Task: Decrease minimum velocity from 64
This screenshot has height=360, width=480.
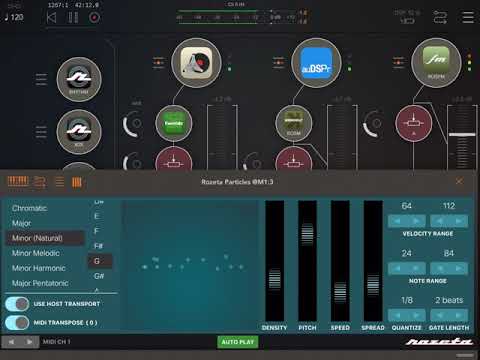Action: (x=397, y=221)
